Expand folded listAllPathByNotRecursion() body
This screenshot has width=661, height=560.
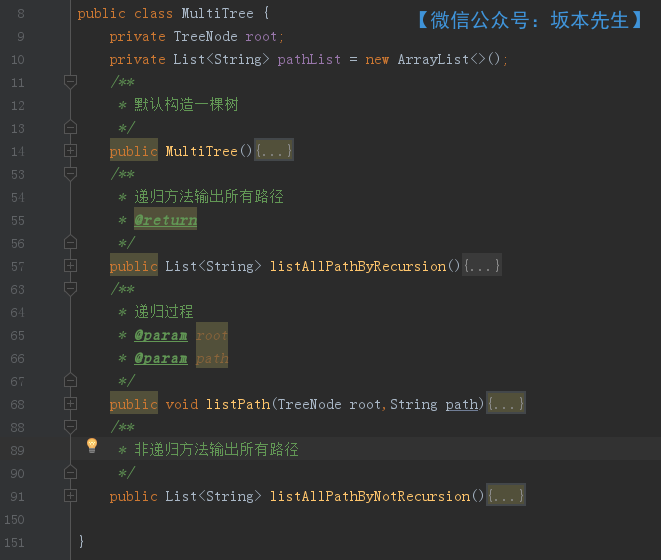(506, 496)
